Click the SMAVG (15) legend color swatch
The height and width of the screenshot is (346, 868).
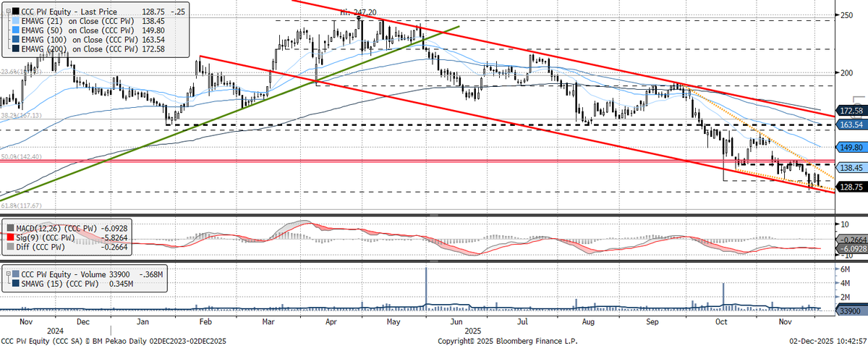point(17,283)
